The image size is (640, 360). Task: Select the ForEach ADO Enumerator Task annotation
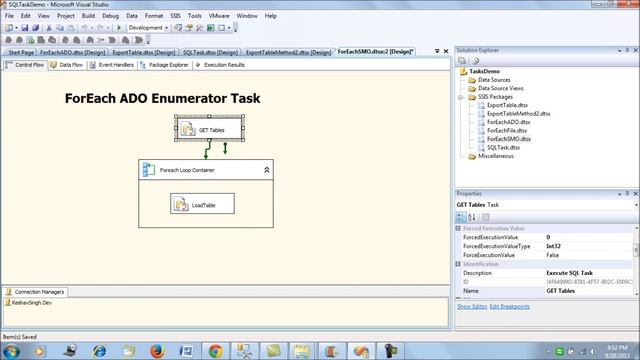162,98
